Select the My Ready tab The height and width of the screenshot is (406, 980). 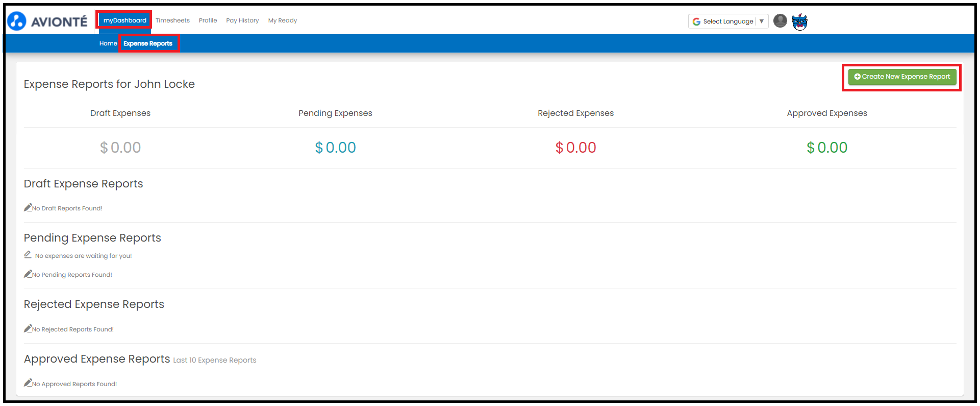(x=283, y=20)
